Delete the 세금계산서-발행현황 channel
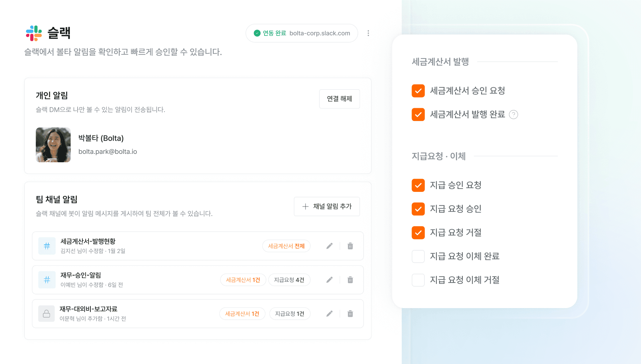Image resolution: width=641 pixels, height=364 pixels. pos(350,246)
